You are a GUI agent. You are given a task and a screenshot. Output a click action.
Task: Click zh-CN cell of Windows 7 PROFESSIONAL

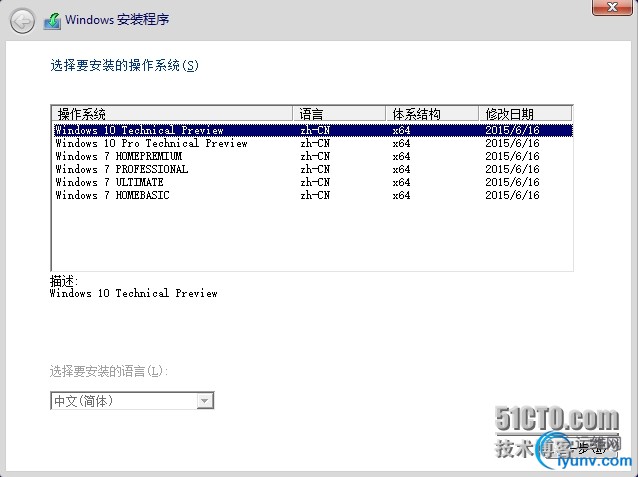(315, 169)
